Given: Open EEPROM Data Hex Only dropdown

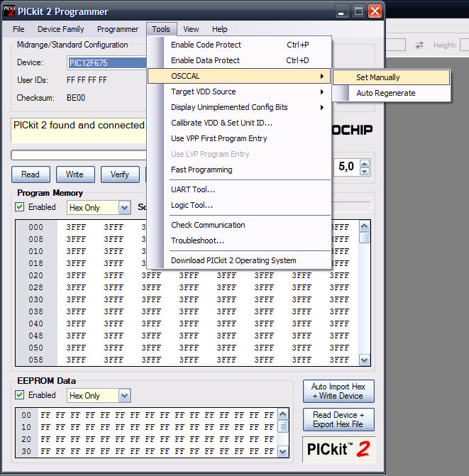Looking at the screenshot, I should [x=124, y=396].
